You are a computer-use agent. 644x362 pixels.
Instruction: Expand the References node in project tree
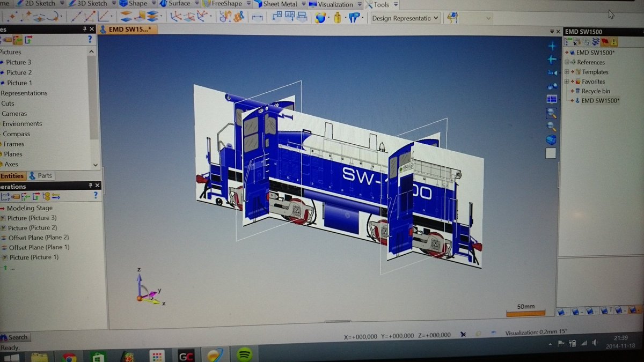567,62
